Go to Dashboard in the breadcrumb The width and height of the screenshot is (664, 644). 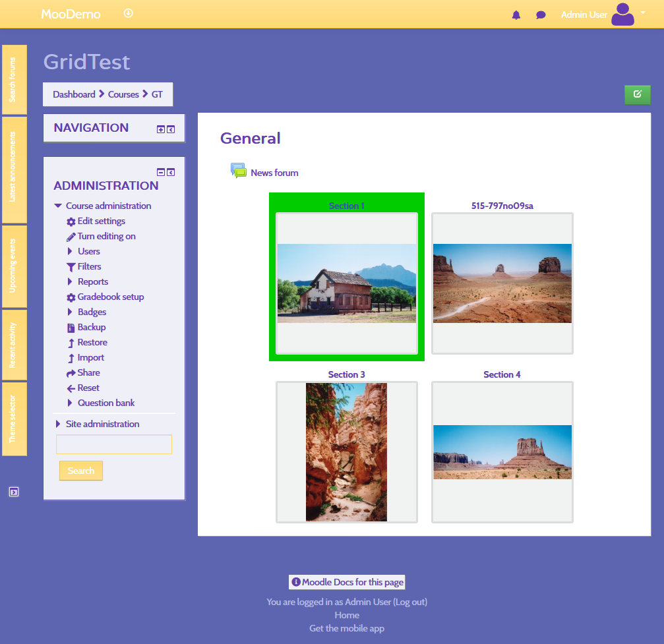74,94
